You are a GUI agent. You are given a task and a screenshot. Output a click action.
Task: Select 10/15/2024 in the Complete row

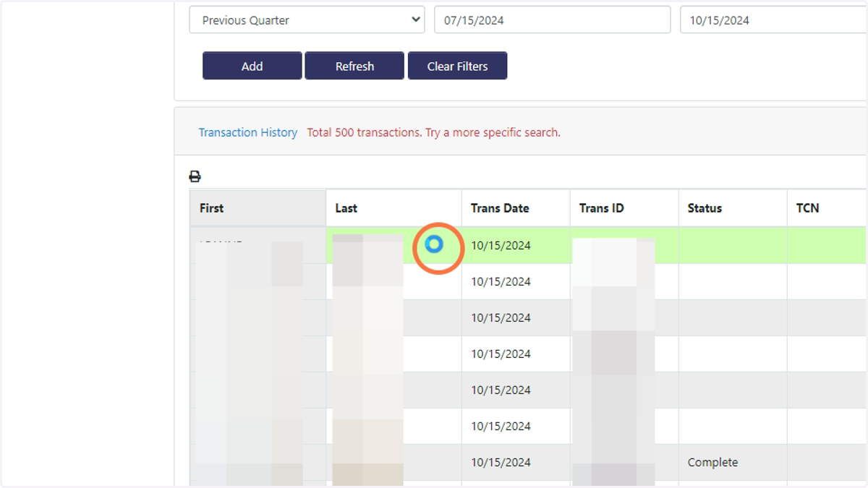[501, 463]
